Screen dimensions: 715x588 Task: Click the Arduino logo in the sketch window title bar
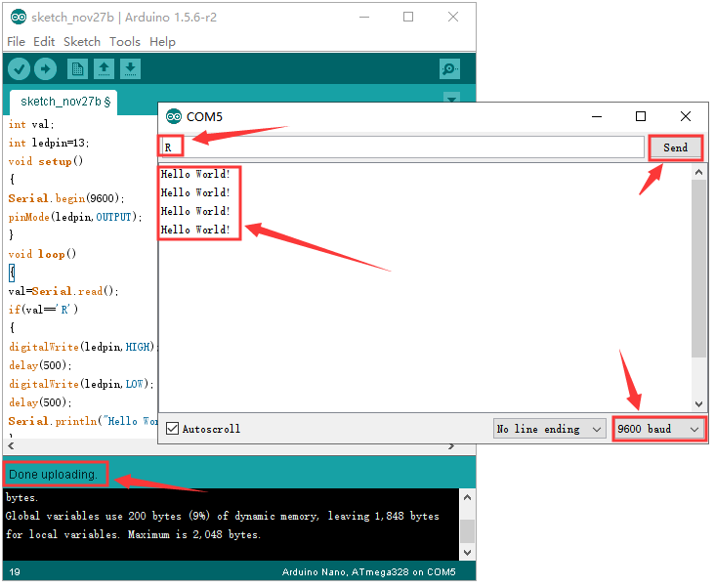19,18
